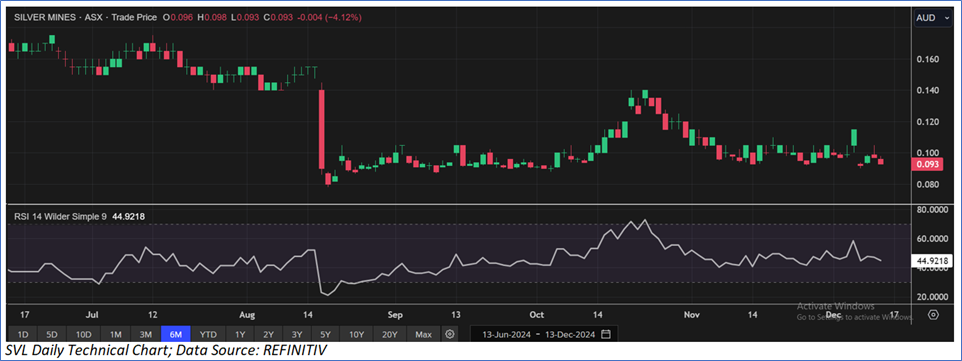The height and width of the screenshot is (361, 962).
Task: Select the 2Y time range
Action: [x=269, y=335]
